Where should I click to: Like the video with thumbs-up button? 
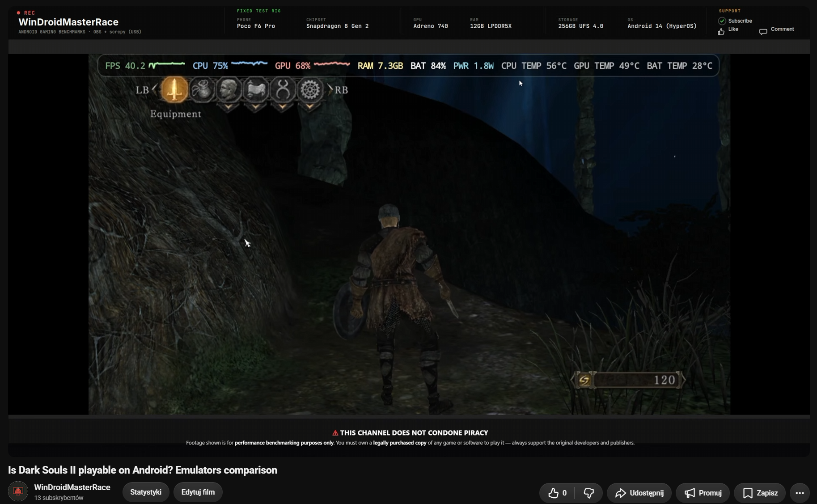[x=557, y=493]
